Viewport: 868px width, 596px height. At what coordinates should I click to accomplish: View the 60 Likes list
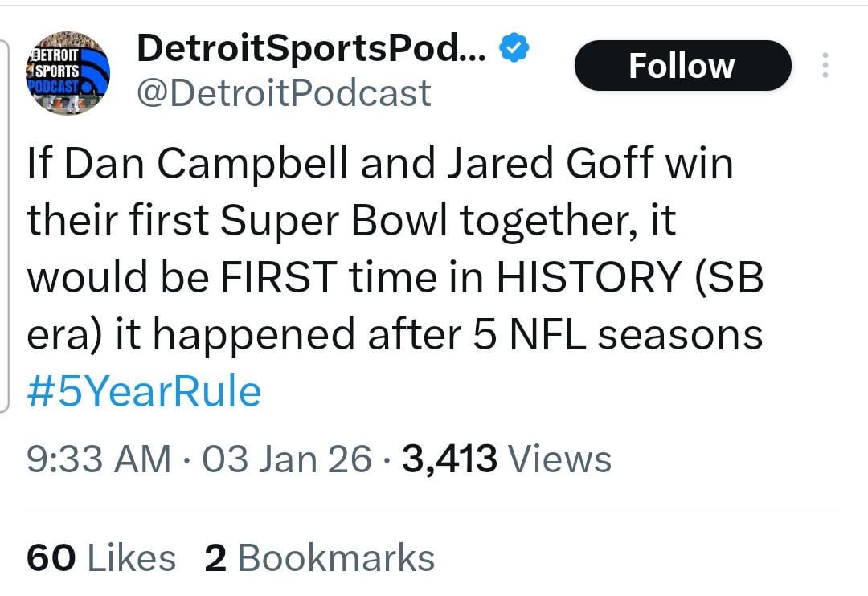pyautogui.click(x=100, y=556)
